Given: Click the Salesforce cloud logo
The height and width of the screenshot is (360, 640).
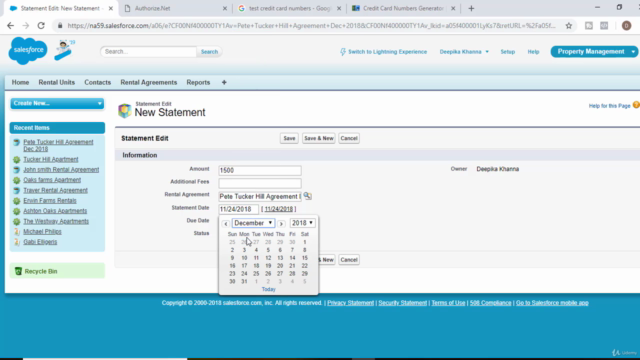Looking at the screenshot, I should point(28,50).
